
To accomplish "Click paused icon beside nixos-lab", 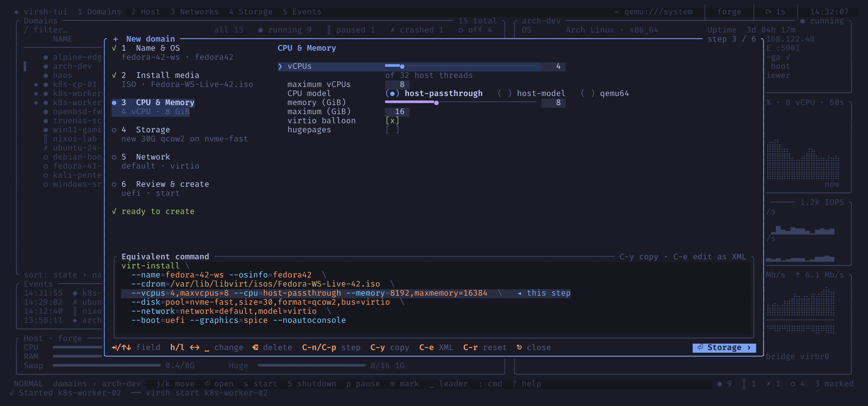I will coord(46,139).
